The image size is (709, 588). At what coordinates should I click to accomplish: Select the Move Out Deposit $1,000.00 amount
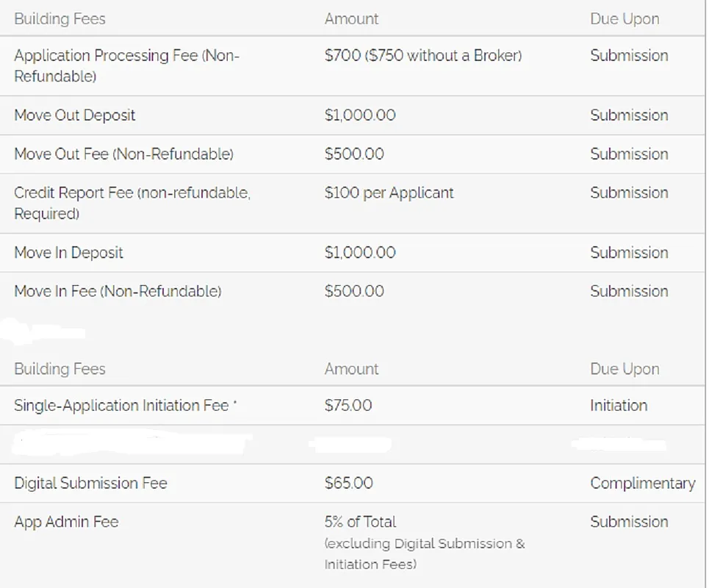pyautogui.click(x=359, y=115)
